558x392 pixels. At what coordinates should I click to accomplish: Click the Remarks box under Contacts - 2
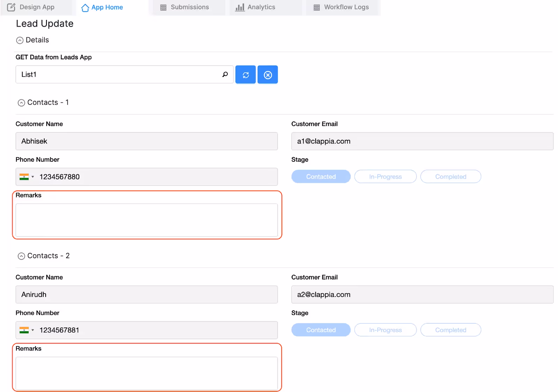(146, 373)
